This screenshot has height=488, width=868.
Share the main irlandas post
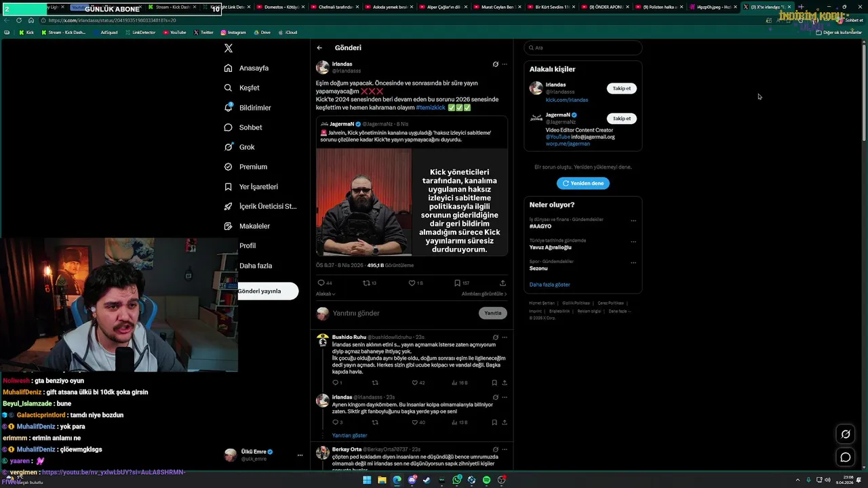coord(502,283)
